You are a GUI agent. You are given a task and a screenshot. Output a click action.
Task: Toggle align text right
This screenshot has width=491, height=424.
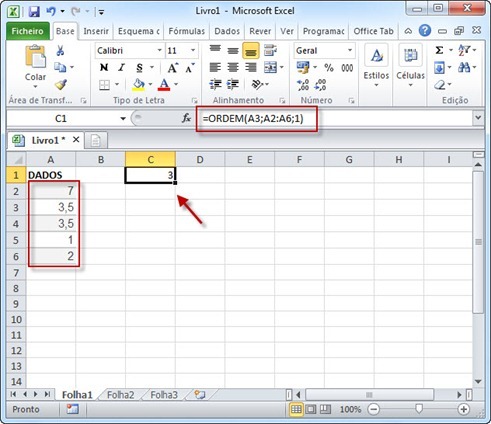click(251, 67)
